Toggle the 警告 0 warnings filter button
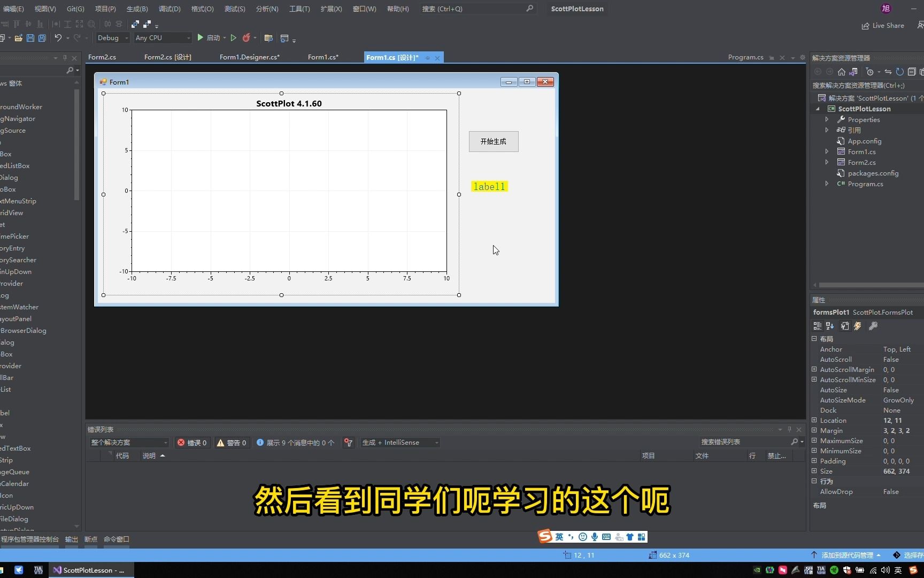Viewport: 924px width, 578px height. tap(231, 443)
